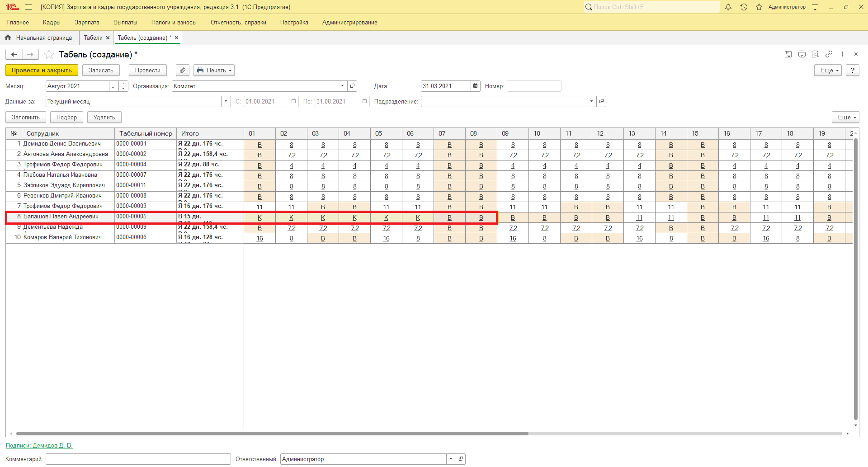Open the print preview icon in form header
This screenshot has height=467, width=868.
[x=815, y=54]
